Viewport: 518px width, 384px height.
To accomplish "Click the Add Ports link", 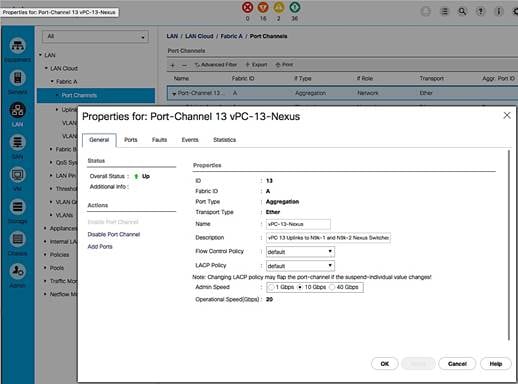I will [100, 247].
